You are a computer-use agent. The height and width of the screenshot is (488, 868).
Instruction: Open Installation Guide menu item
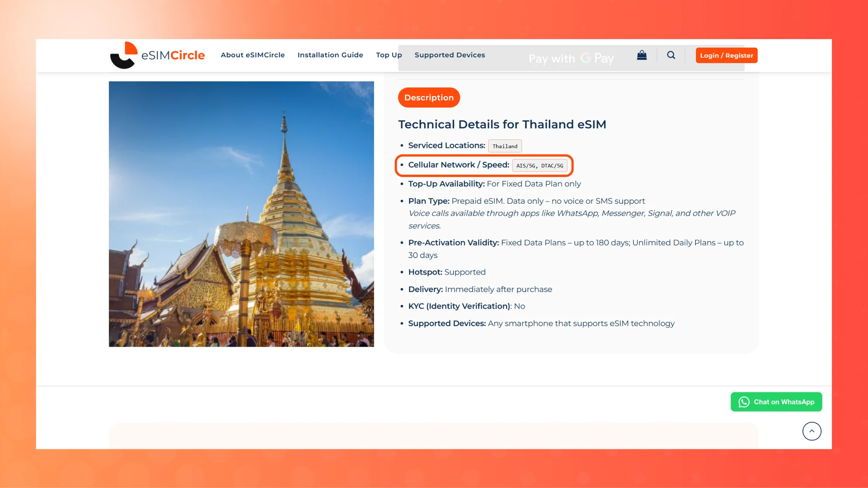coord(330,55)
